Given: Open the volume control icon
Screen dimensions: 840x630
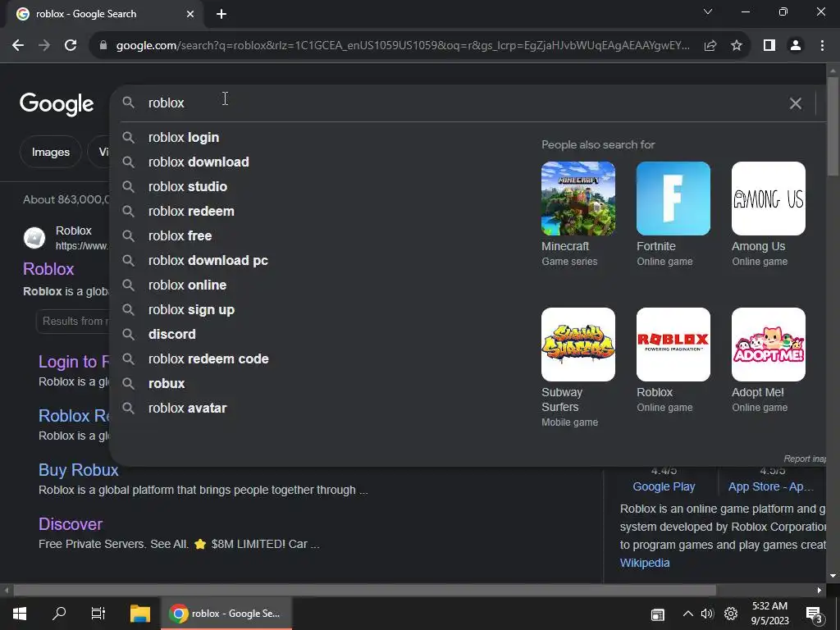Looking at the screenshot, I should tap(708, 614).
